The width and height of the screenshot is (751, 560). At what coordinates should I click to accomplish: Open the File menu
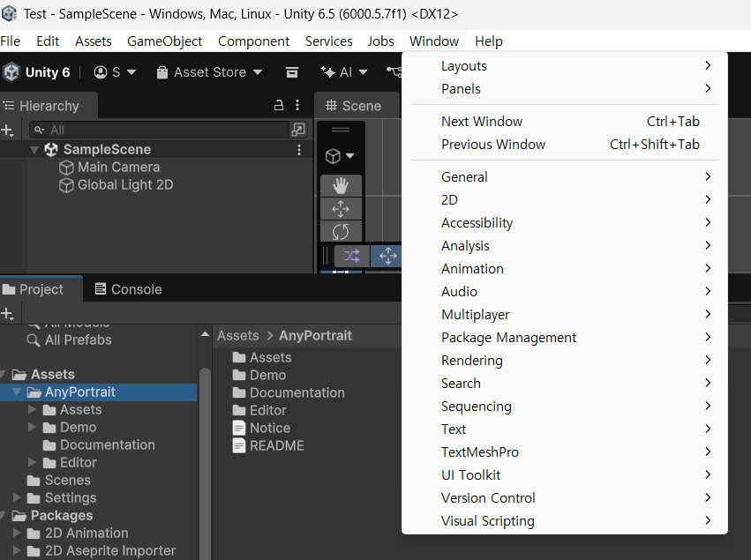tap(10, 41)
